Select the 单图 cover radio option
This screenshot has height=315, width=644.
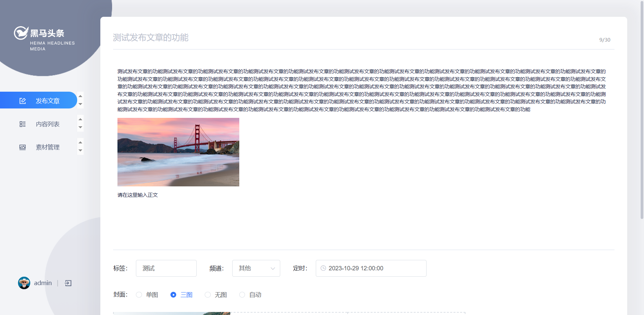click(139, 295)
